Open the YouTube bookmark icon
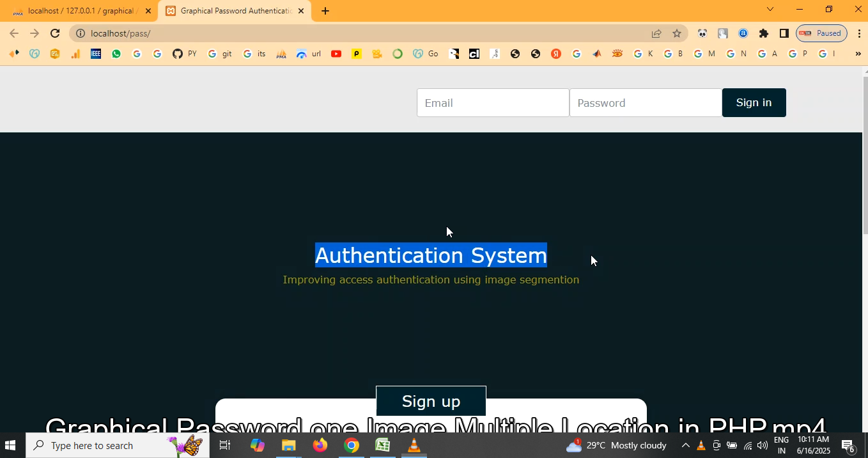Screen dimensions: 868x458 (336, 54)
